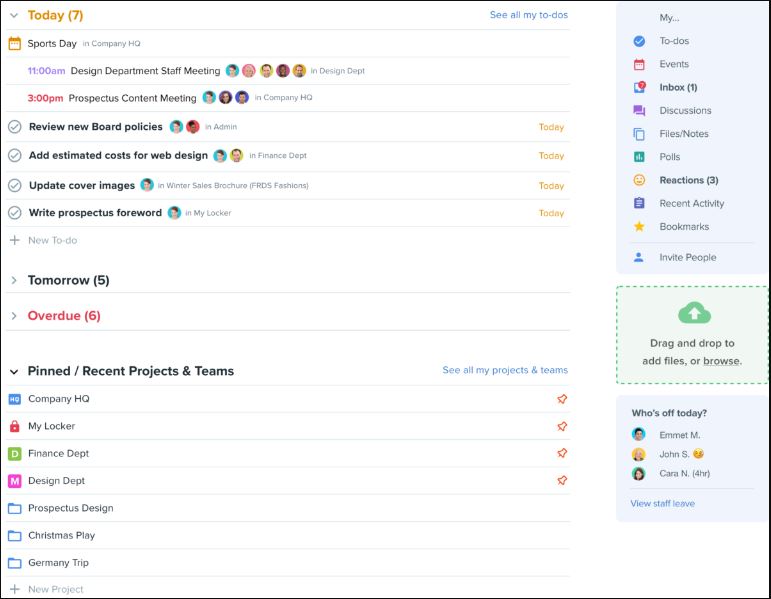Click the New To-do input row
The image size is (771, 599).
click(52, 240)
